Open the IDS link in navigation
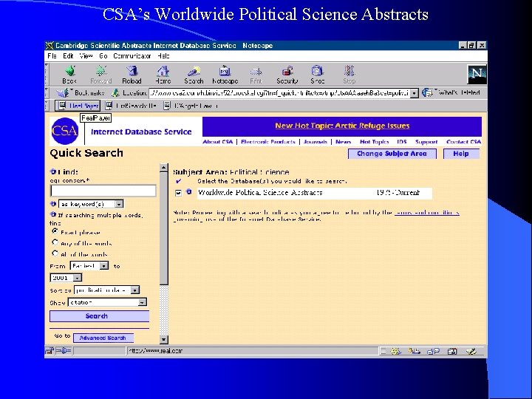The image size is (532, 399). [x=402, y=142]
